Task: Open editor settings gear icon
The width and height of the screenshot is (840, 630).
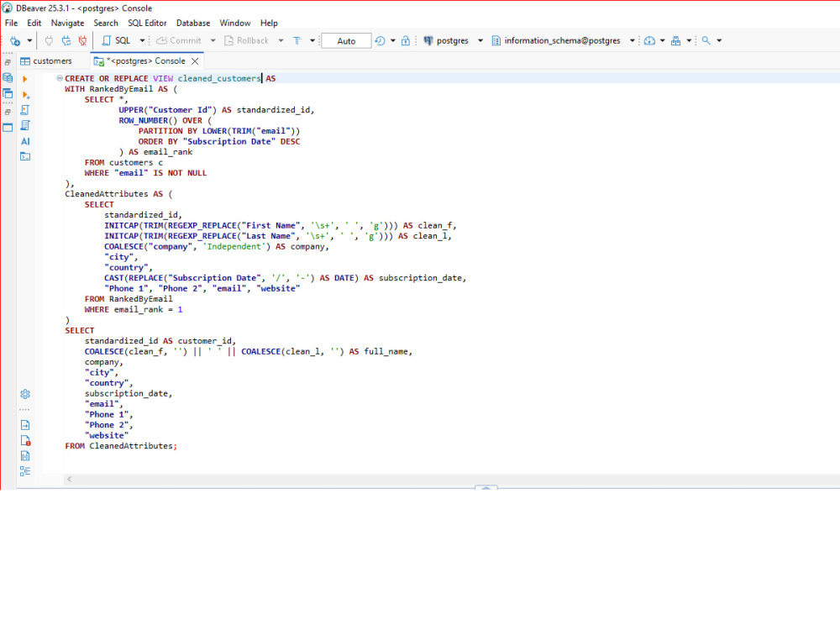Action: [25, 394]
